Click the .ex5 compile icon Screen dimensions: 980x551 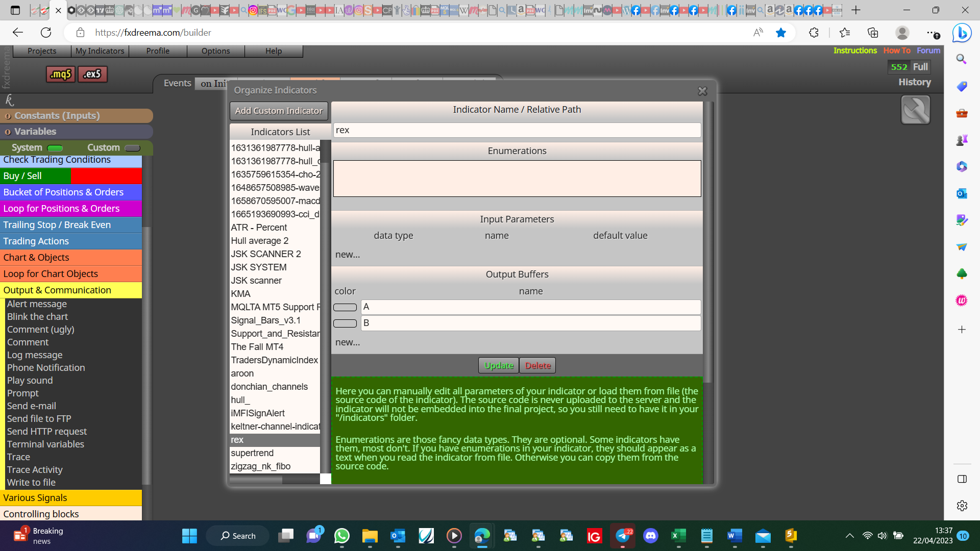click(x=92, y=74)
